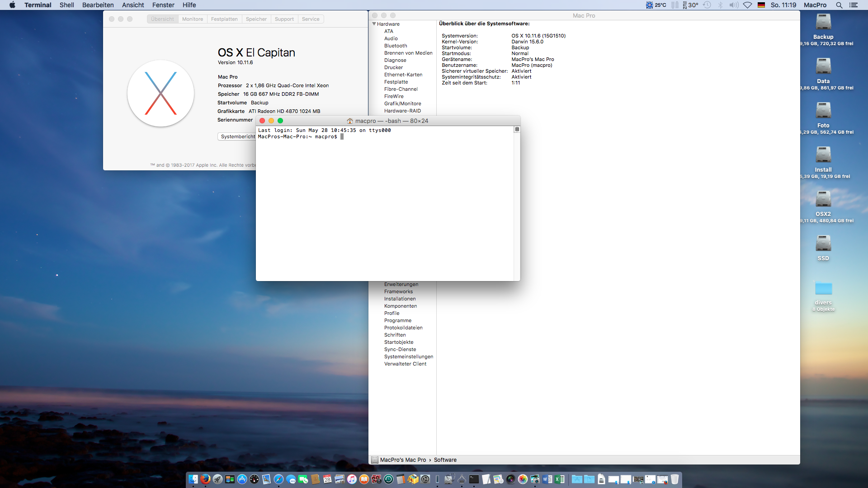
Task: Open Maps from the Dock
Action: pyautogui.click(x=498, y=479)
